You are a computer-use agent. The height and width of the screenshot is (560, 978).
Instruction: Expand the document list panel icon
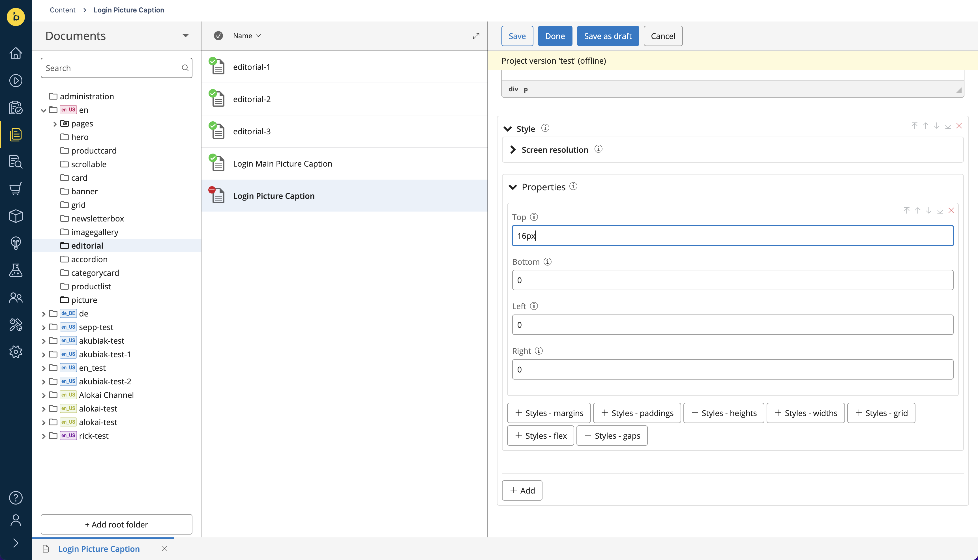[476, 36]
